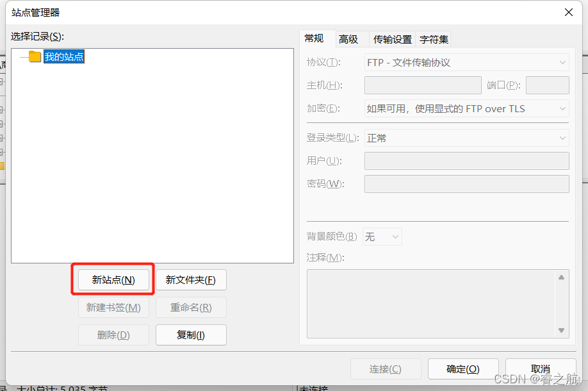Confirm with the 确定 button
Image resolution: width=588 pixels, height=391 pixels.
point(462,369)
